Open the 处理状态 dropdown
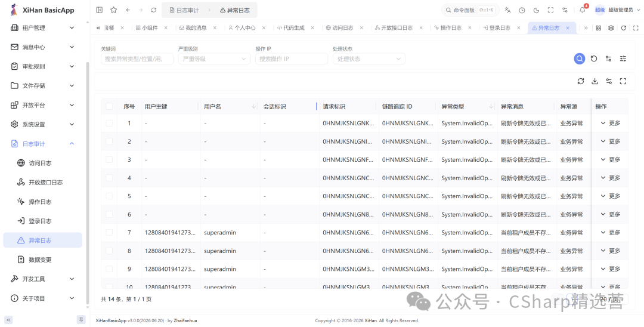The image size is (644, 327). click(369, 58)
